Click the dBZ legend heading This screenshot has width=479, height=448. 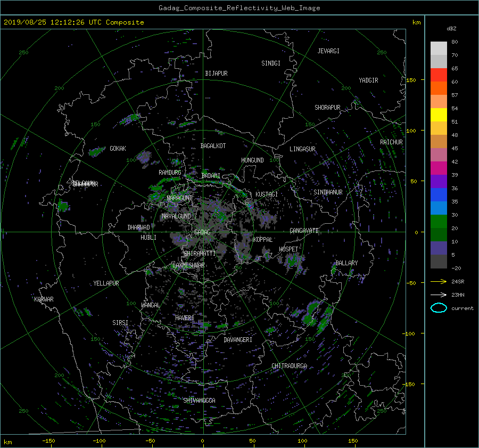click(x=451, y=29)
